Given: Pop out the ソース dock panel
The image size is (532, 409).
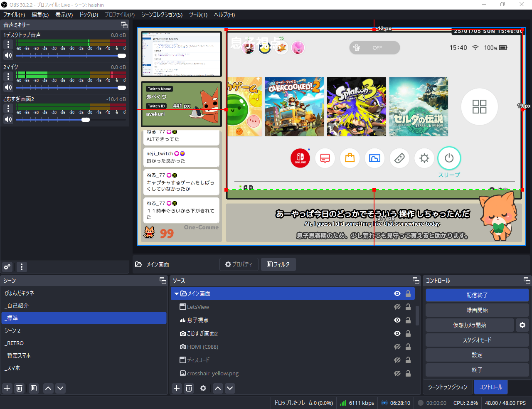Looking at the screenshot, I should [x=416, y=281].
